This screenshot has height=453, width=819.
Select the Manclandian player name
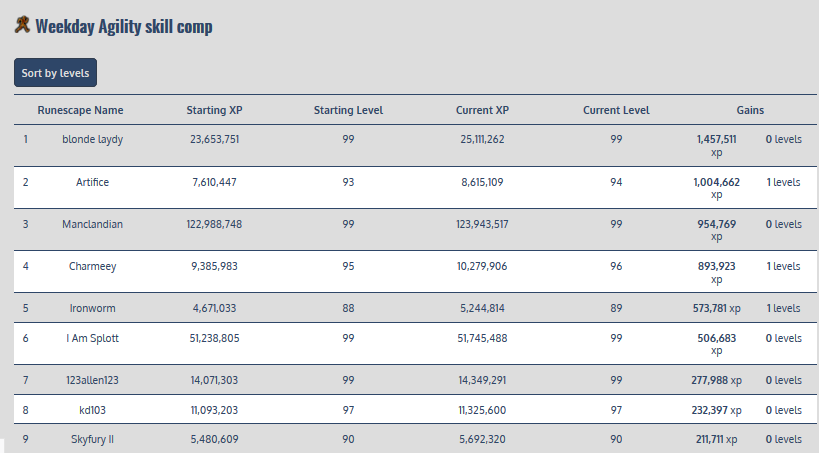coord(92,224)
